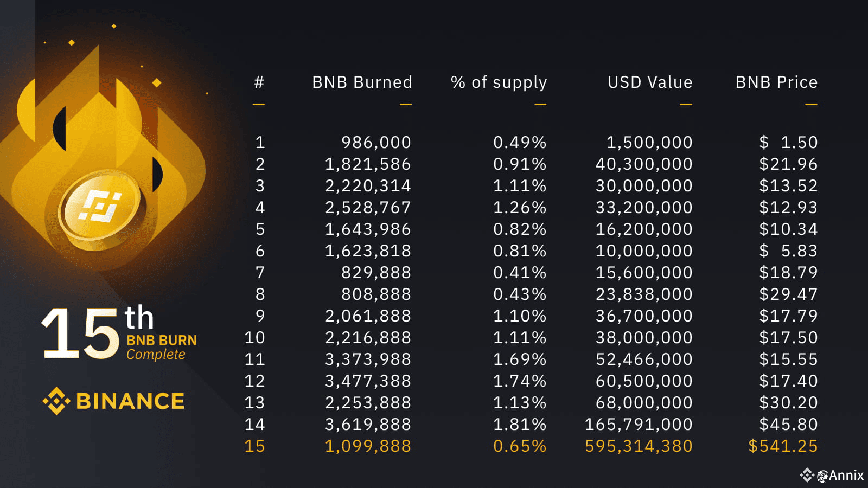Click the small Binance watermark icon near Annix
The image size is (868, 488).
(807, 476)
